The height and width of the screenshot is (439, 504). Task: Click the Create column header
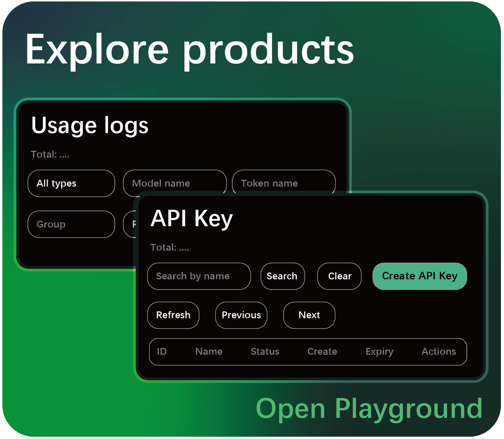(322, 352)
